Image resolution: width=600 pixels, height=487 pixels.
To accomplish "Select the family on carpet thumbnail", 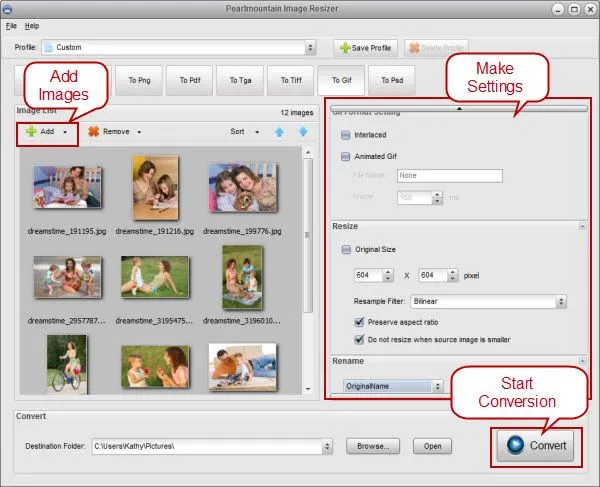I will point(243,367).
